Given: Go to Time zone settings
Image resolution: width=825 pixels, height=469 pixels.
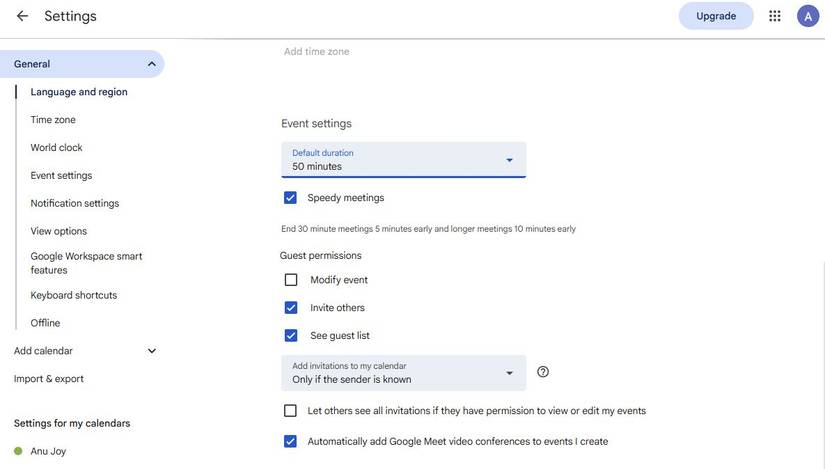Looking at the screenshot, I should click(x=53, y=120).
